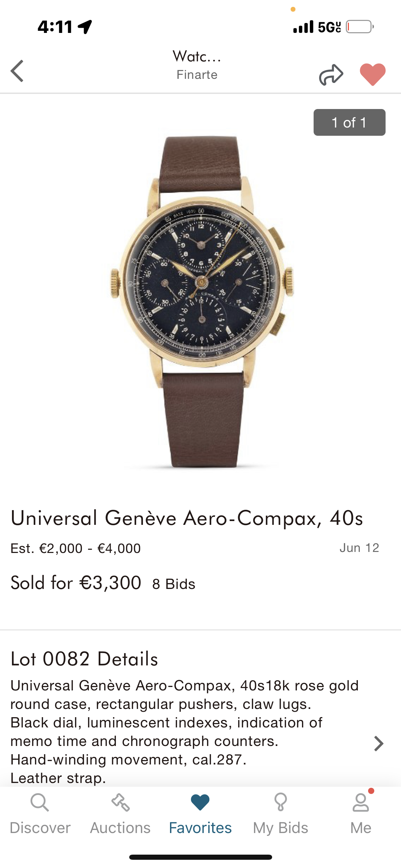This screenshot has height=868, width=401.
Task: Tap the Lot 0082 Details heading
Action: (x=84, y=659)
